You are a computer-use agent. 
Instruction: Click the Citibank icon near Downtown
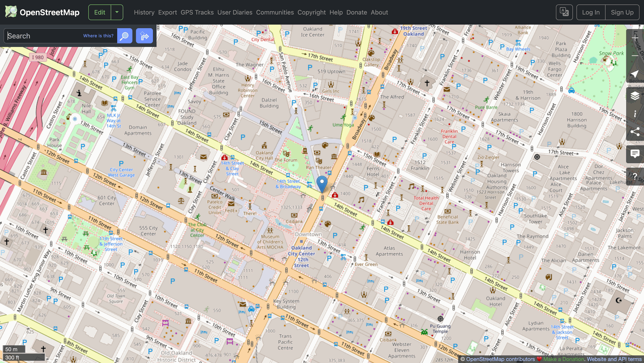click(x=294, y=215)
